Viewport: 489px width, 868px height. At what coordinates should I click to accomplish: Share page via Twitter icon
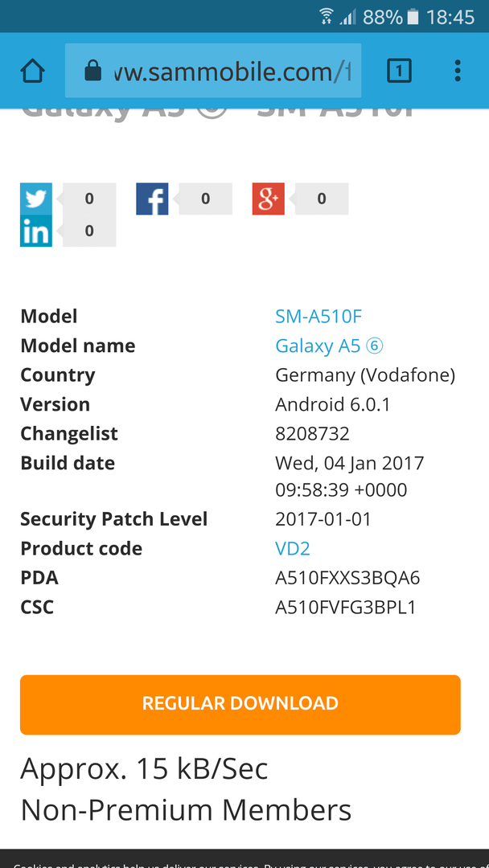[x=36, y=199]
